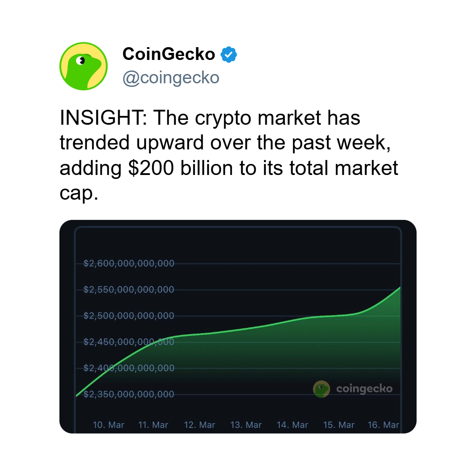Click the $2,550,000,000,000 axis label
Viewport: 476px width, 476px height.
click(129, 290)
